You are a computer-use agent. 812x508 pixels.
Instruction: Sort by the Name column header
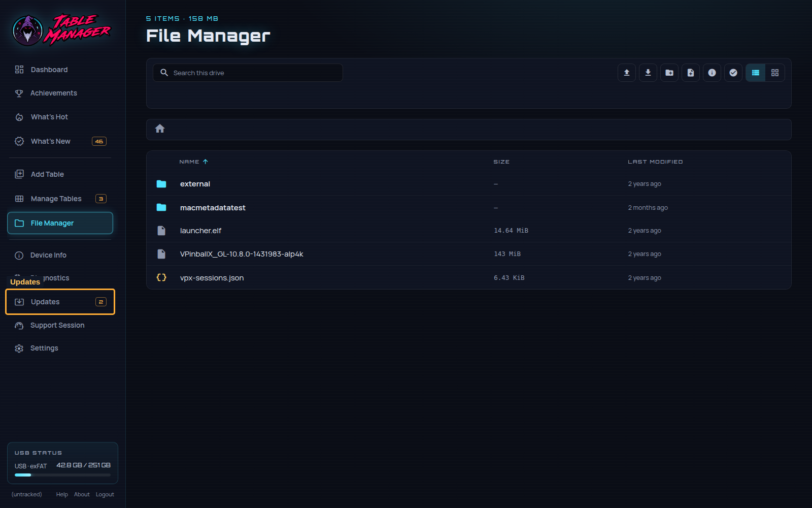tap(193, 162)
